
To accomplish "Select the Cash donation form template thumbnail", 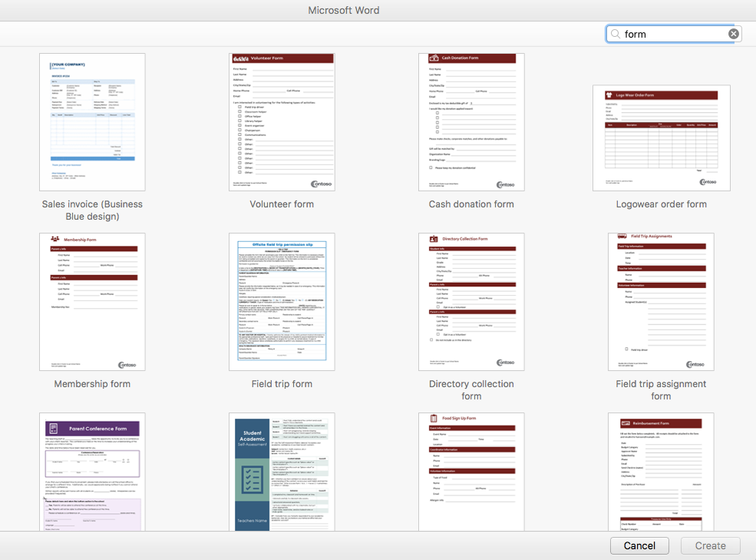I will [x=471, y=122].
